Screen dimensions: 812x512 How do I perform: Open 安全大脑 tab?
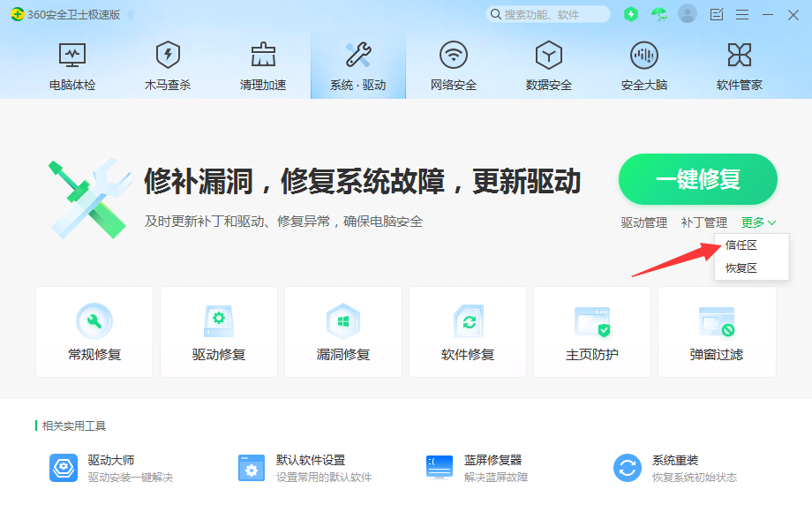click(x=643, y=66)
